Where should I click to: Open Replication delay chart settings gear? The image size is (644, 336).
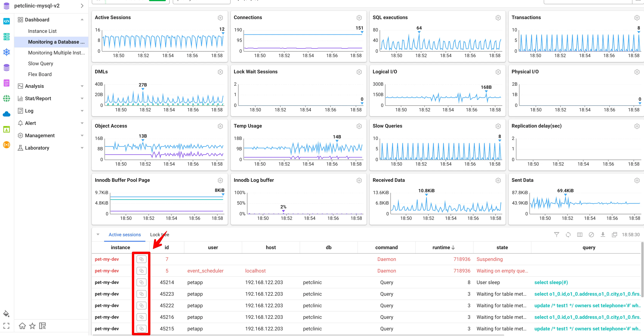click(x=637, y=126)
